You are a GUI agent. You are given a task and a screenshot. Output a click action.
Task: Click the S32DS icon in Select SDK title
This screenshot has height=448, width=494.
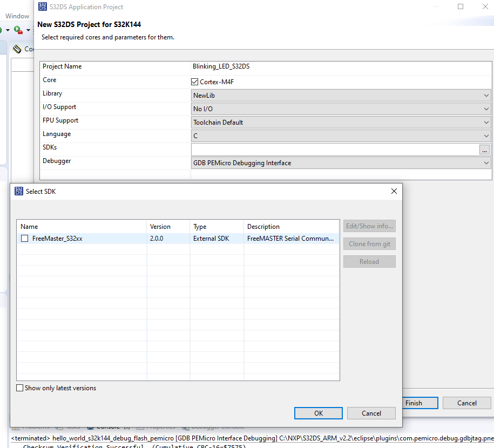(x=19, y=191)
